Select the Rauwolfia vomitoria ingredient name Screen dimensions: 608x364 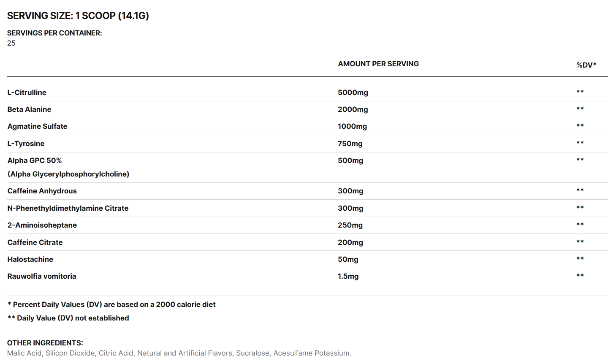click(42, 276)
